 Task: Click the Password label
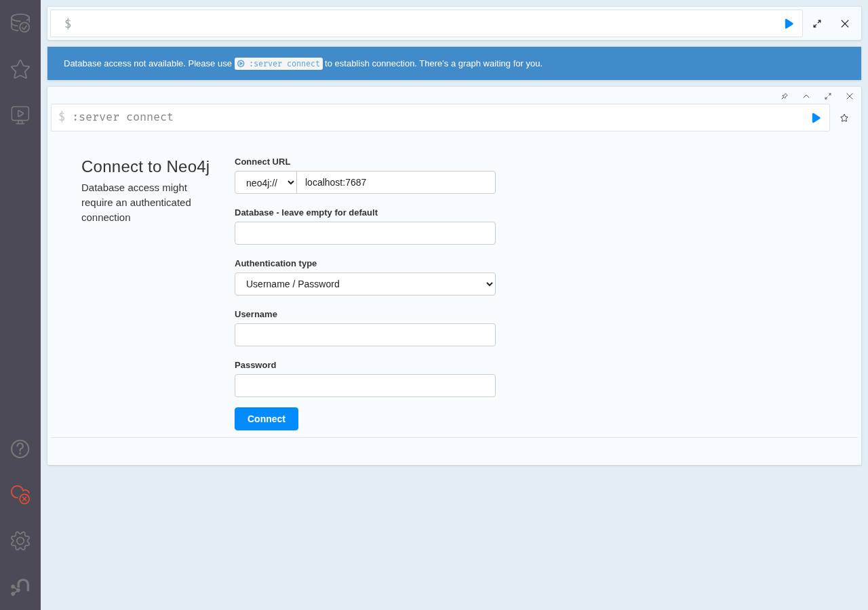pyautogui.click(x=255, y=365)
